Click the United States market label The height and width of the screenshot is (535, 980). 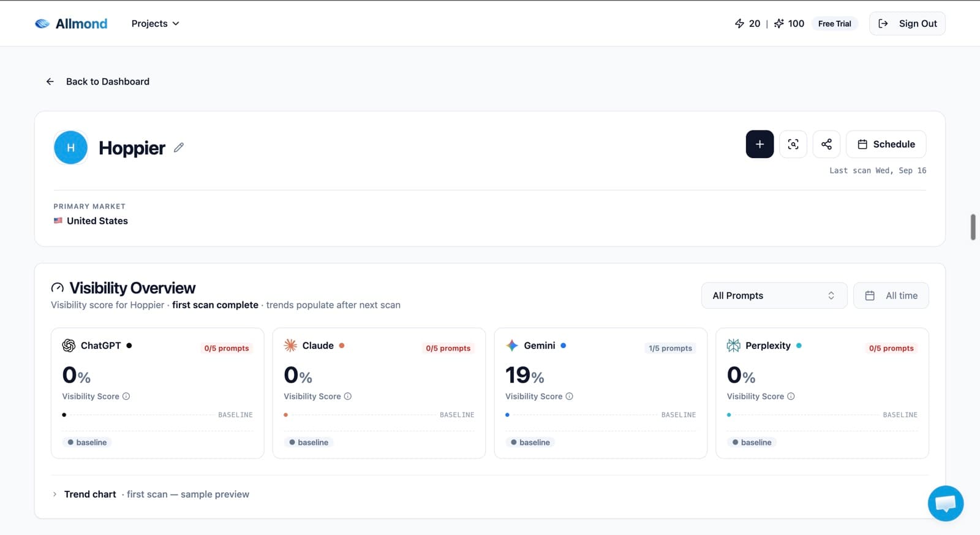(x=97, y=221)
